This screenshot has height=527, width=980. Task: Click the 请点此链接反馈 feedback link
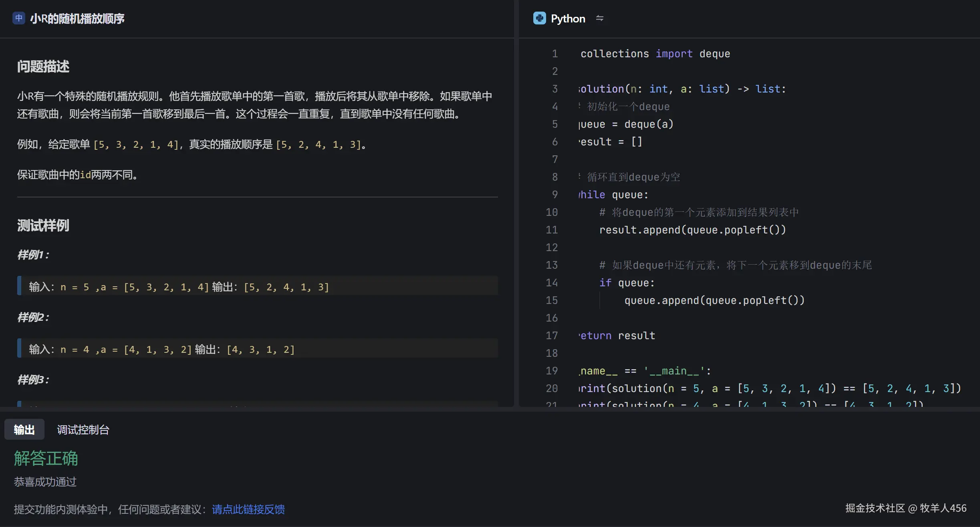(248, 509)
